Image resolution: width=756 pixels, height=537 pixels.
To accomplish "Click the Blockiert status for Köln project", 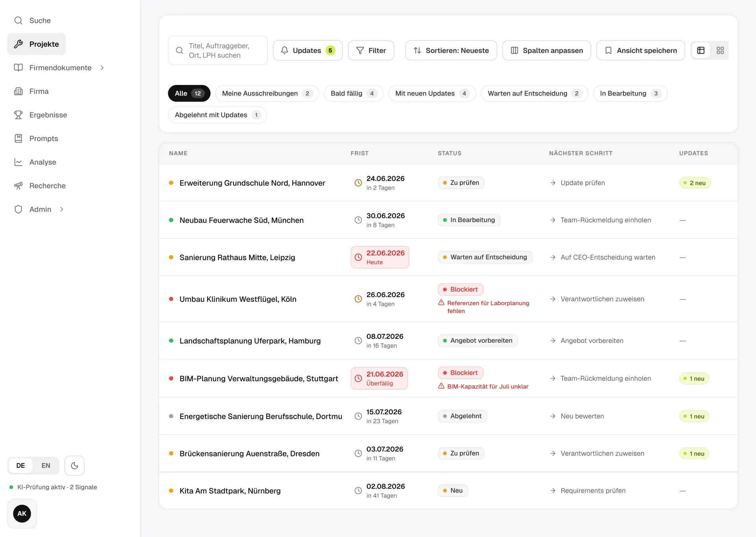I will (x=460, y=289).
